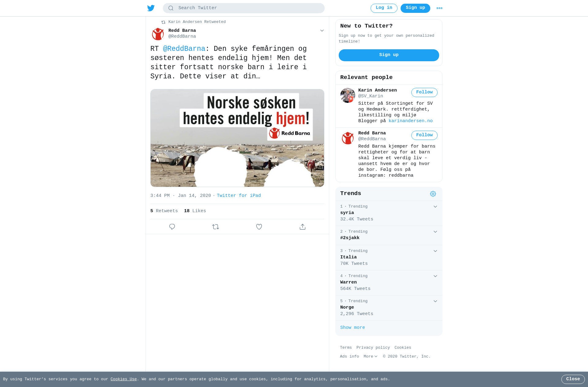This screenshot has height=387, width=588.
Task: Open Trends settings gear icon
Action: click(433, 194)
